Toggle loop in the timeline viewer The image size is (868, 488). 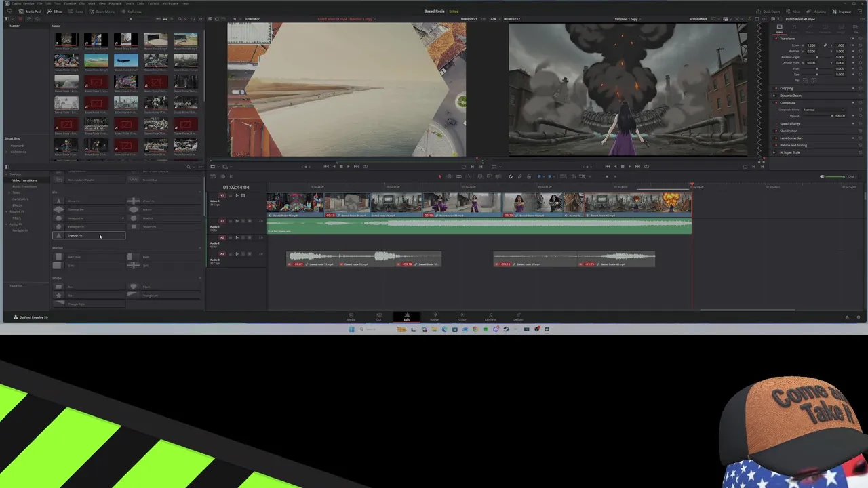pos(646,166)
